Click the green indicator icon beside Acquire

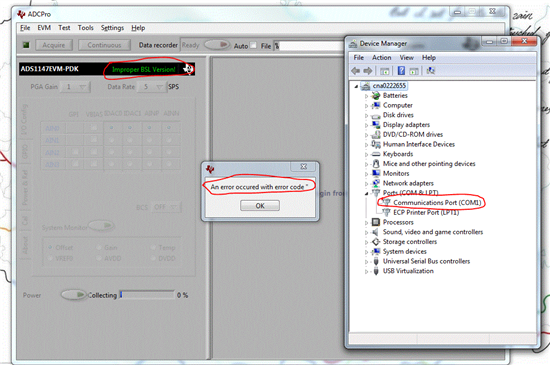pyautogui.click(x=26, y=45)
